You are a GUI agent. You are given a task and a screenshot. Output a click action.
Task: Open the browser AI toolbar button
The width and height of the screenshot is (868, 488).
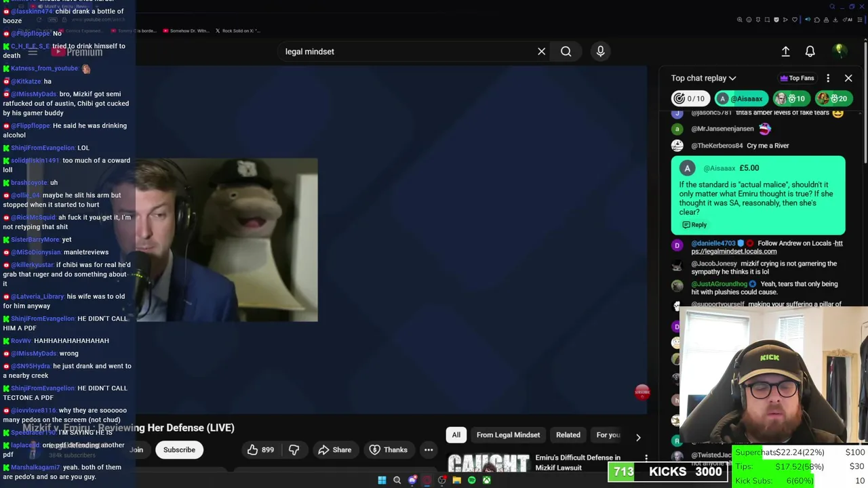pyautogui.click(x=848, y=20)
